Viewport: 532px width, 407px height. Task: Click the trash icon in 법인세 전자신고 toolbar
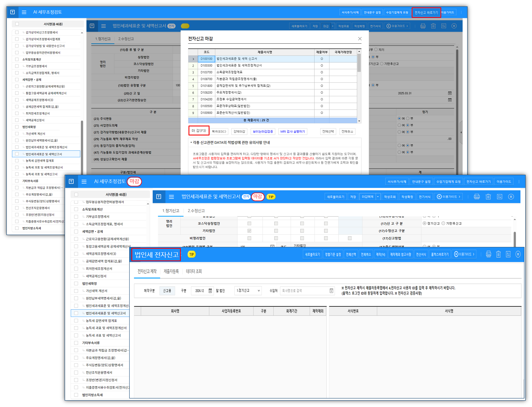[x=498, y=254]
